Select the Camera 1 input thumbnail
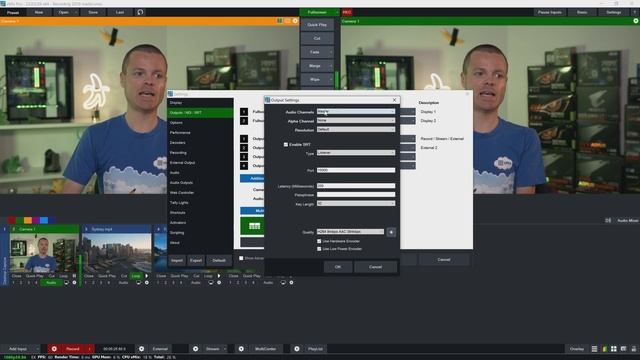640x360 pixels. pyautogui.click(x=43, y=253)
